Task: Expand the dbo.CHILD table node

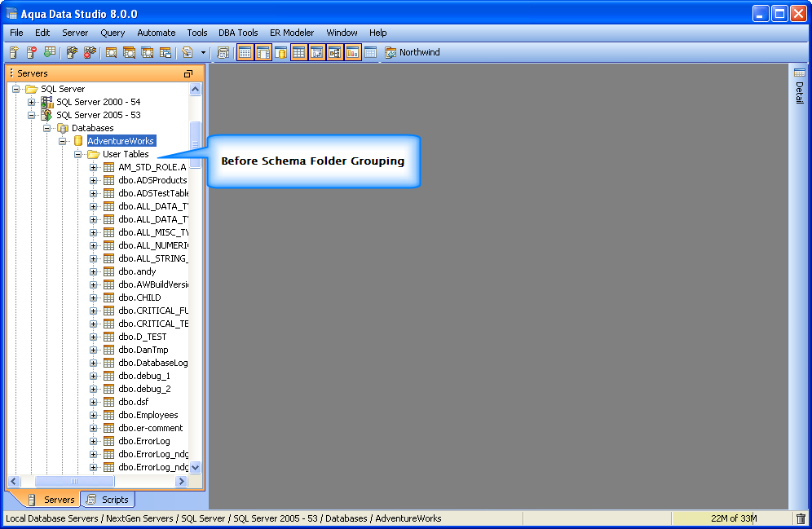Action: tap(93, 298)
